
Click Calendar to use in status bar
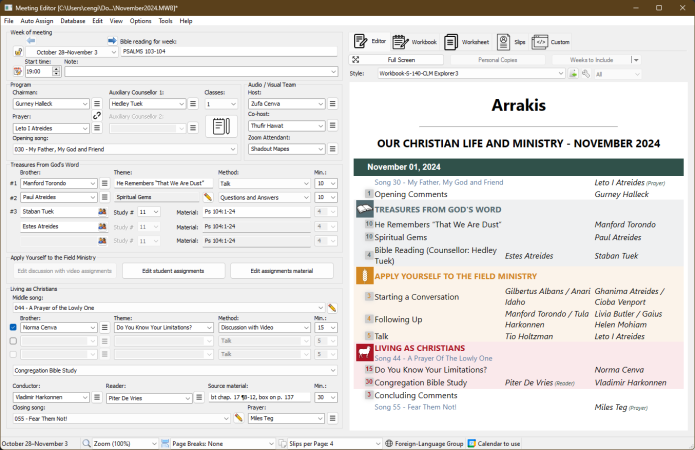click(494, 443)
